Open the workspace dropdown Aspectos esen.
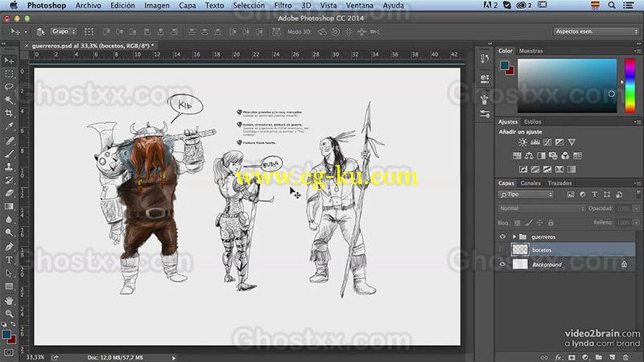 [596, 31]
